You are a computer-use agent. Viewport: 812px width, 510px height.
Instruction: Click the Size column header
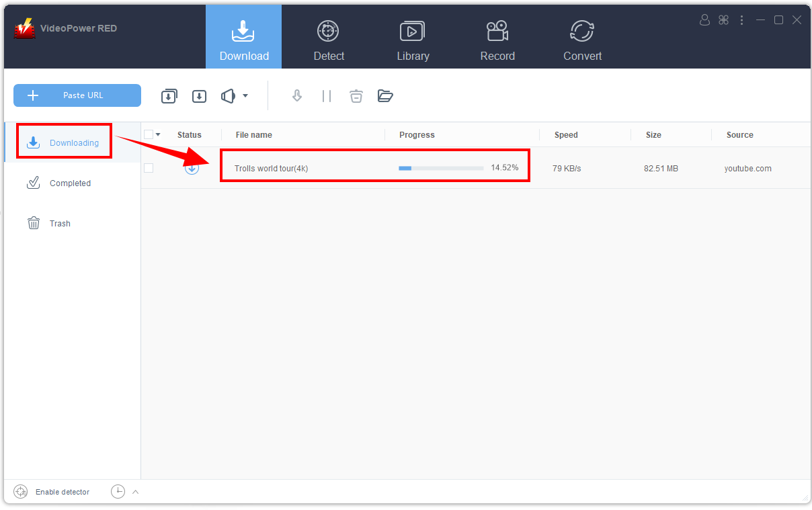pos(653,135)
